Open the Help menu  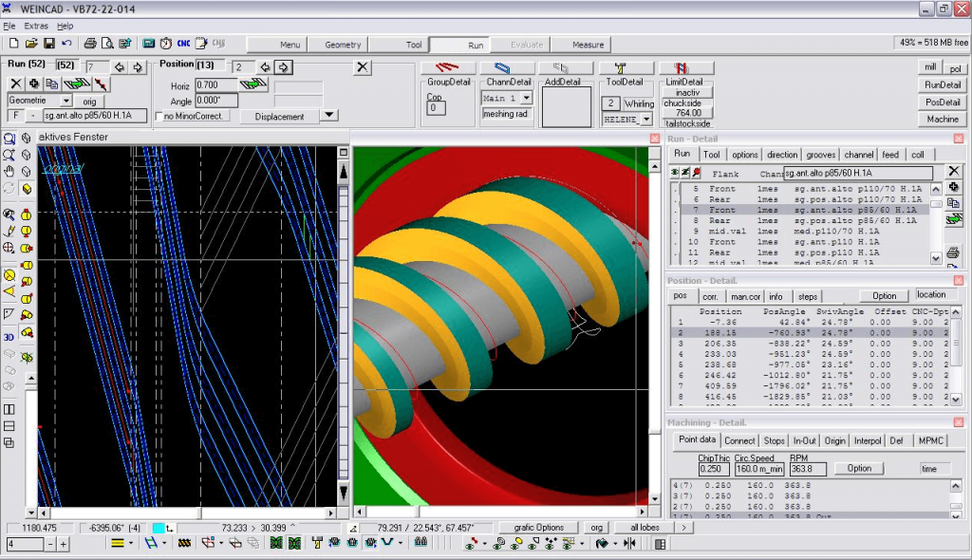point(65,26)
